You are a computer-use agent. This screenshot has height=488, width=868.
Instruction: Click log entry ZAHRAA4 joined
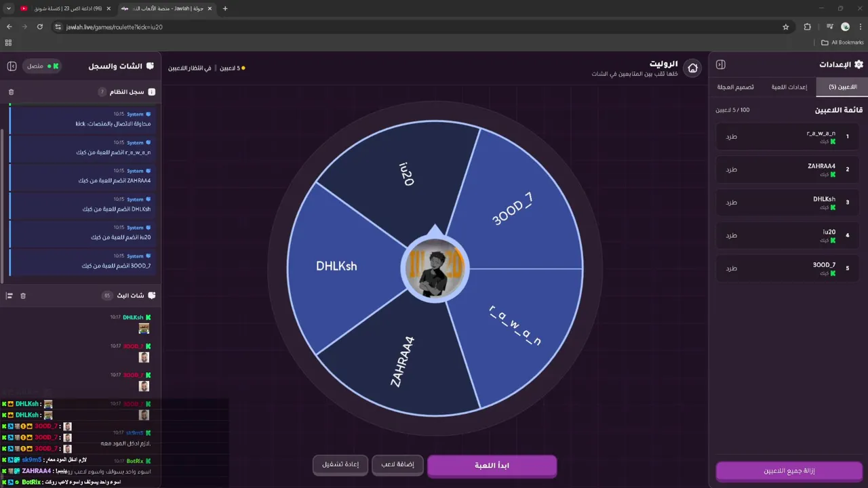click(83, 176)
